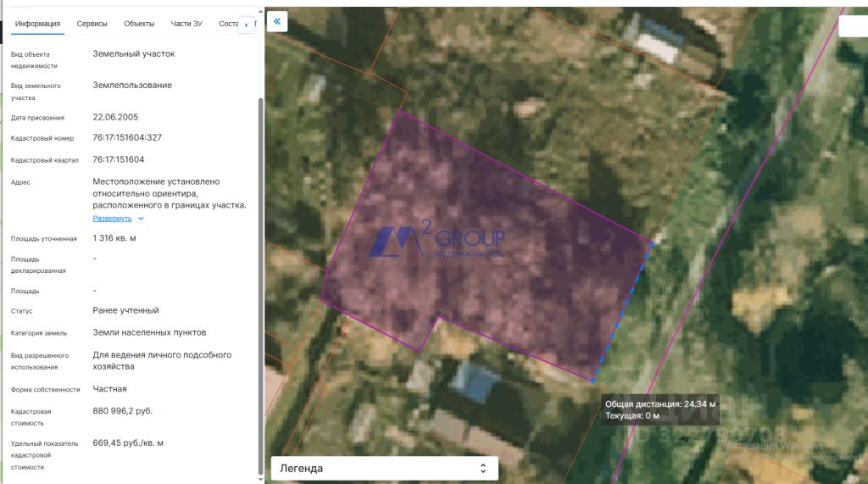Click the up-down arrows icon in Легенда box

pos(482,469)
